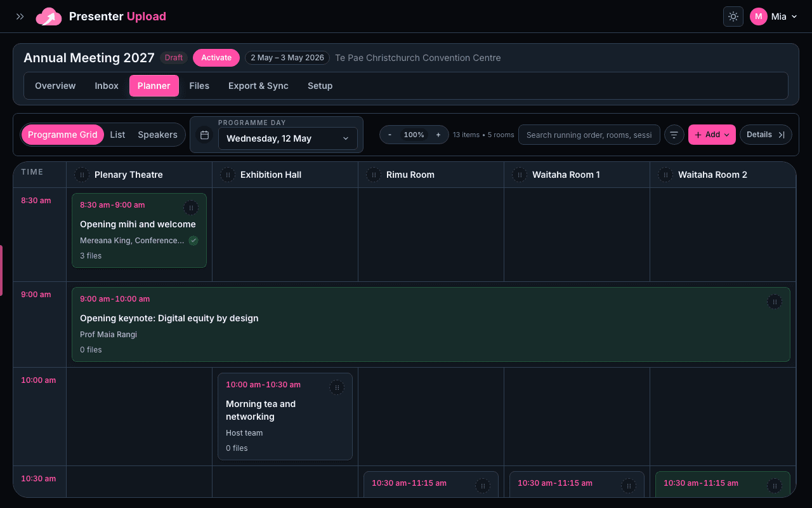Click the Activate button
The image size is (812, 508).
point(216,58)
